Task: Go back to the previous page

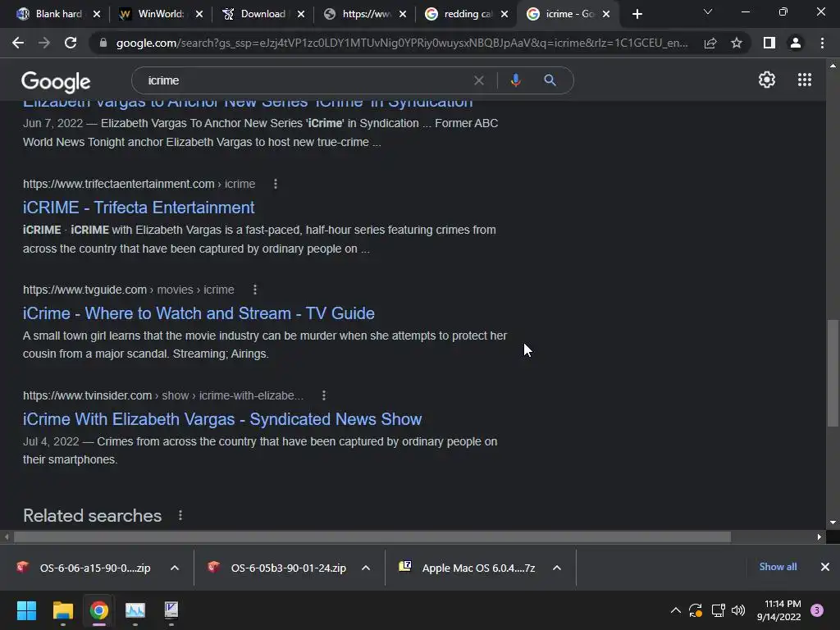Action: 18,43
